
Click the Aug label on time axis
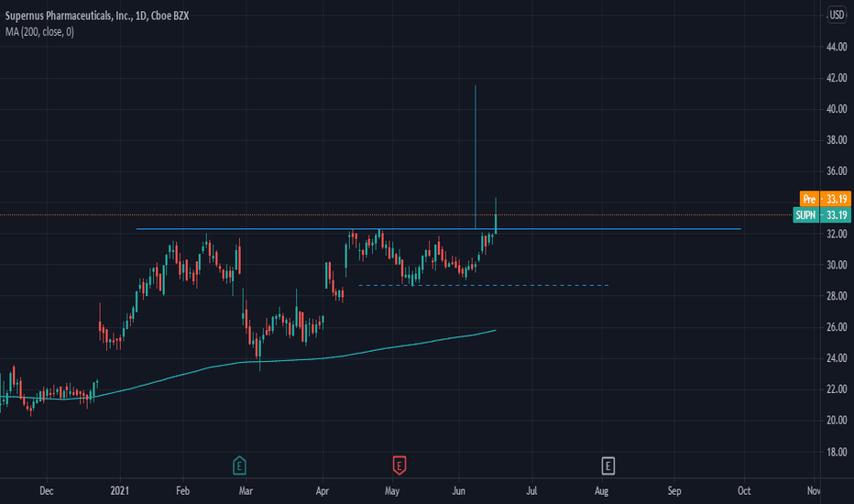(x=601, y=491)
